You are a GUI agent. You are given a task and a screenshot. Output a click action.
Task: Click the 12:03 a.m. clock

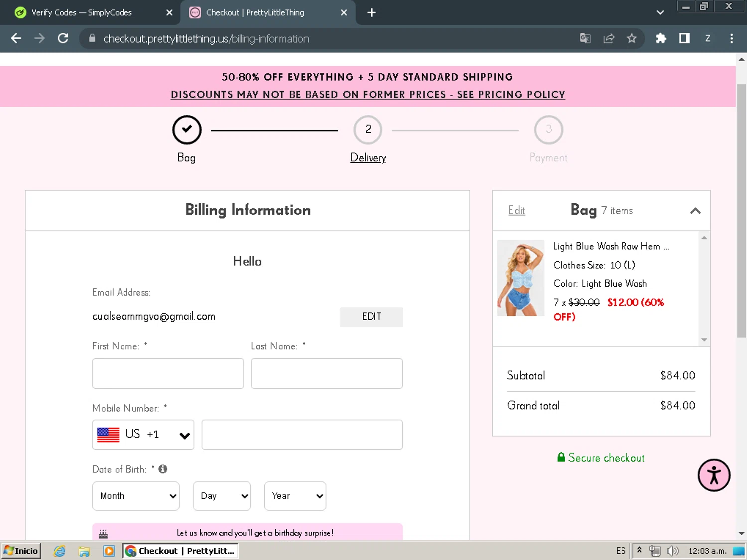click(707, 551)
